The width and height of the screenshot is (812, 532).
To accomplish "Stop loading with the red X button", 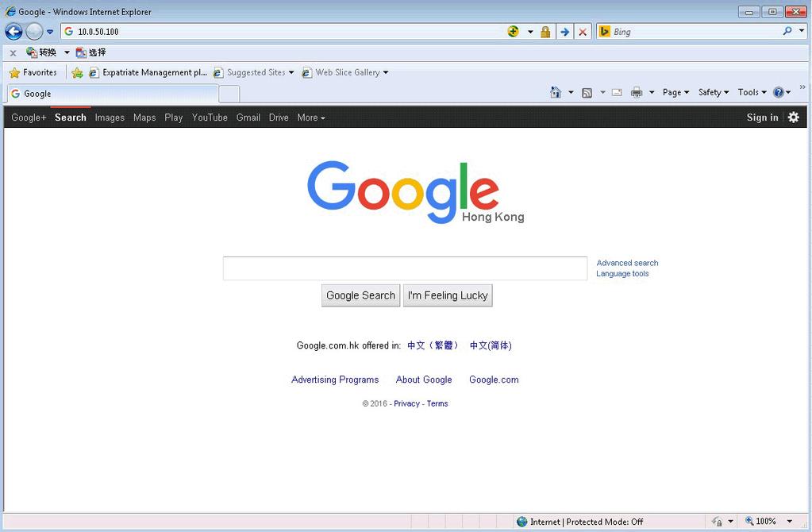I will coord(583,32).
